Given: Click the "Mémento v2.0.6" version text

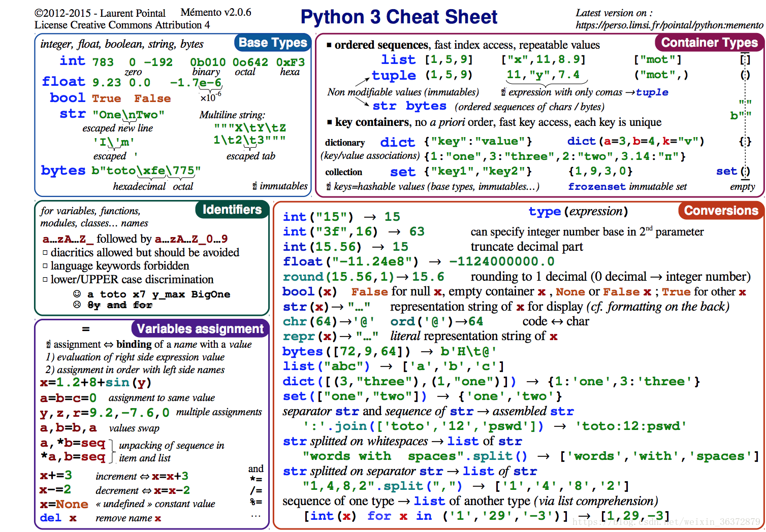Looking at the screenshot, I should tap(216, 12).
